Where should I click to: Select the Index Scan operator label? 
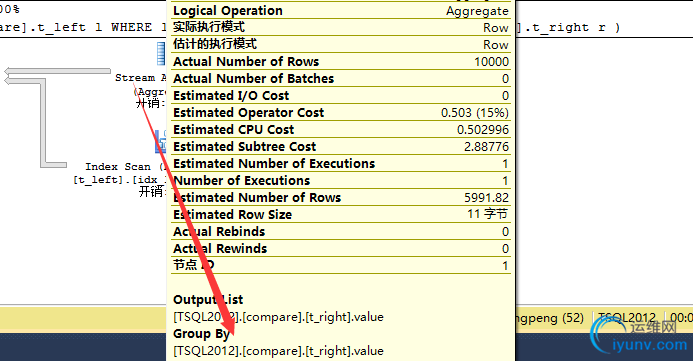point(126,167)
